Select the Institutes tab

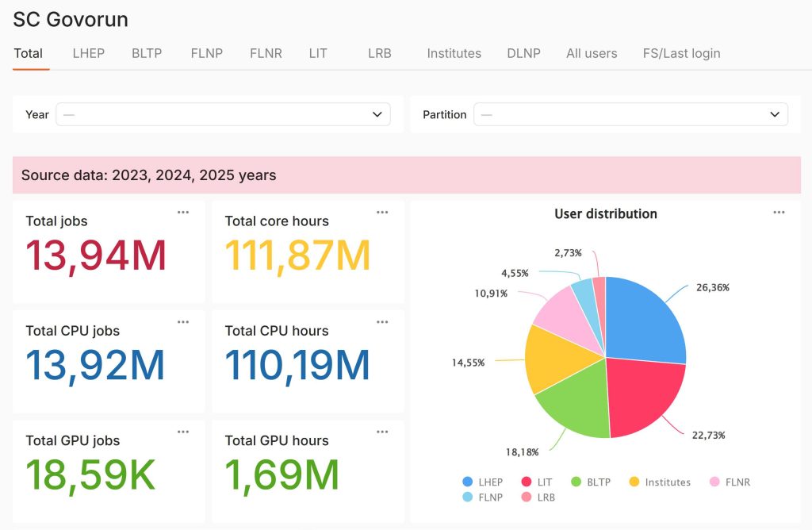[454, 53]
